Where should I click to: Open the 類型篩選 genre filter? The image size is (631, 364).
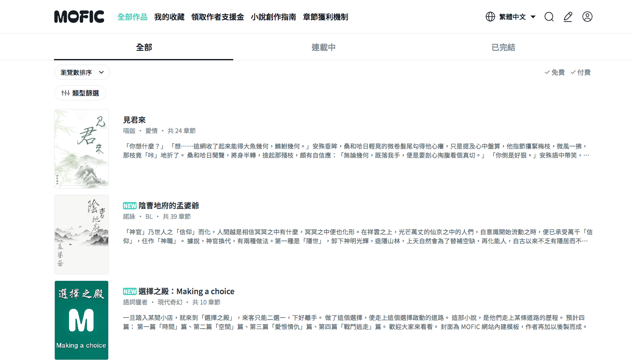pos(80,93)
